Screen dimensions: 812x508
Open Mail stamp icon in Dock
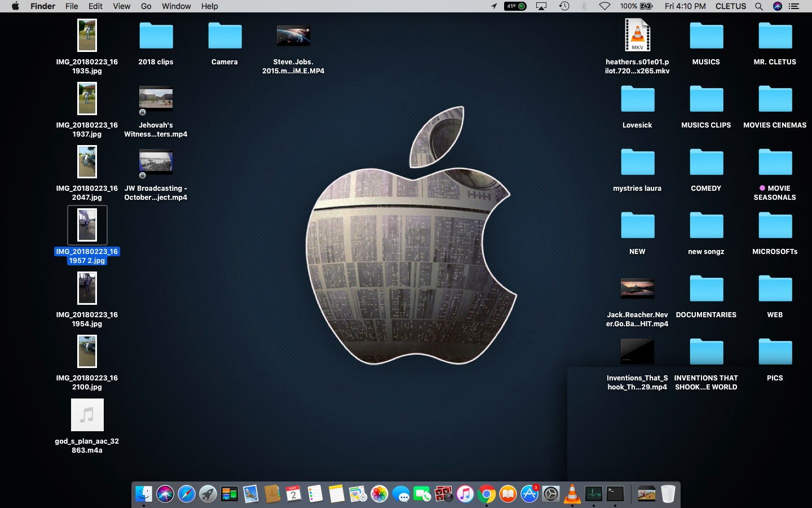(251, 494)
